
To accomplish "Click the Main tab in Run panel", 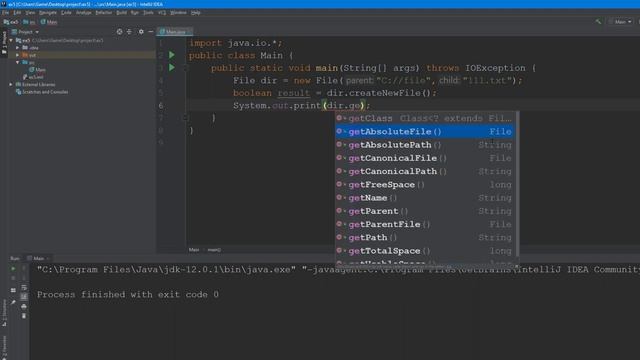I will point(38,258).
